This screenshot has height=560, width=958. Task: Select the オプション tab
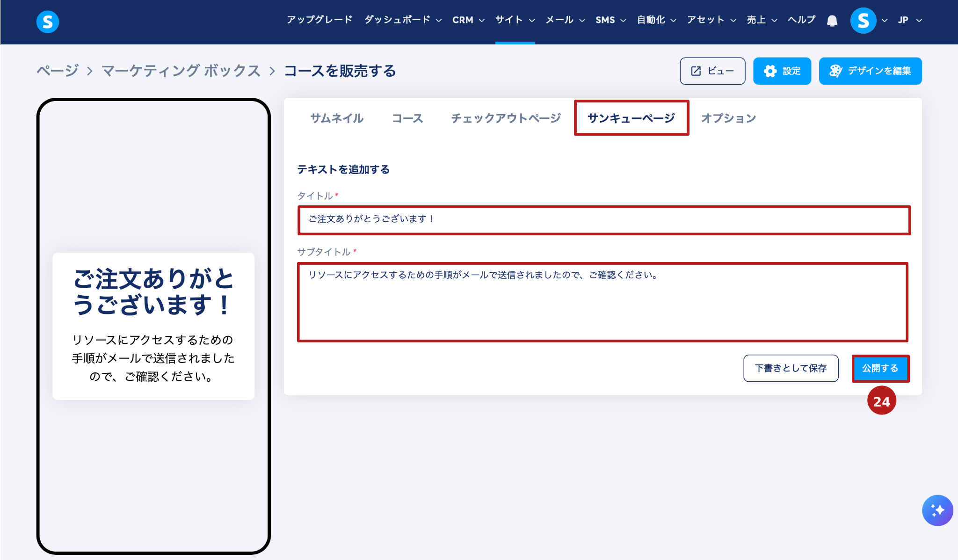728,118
